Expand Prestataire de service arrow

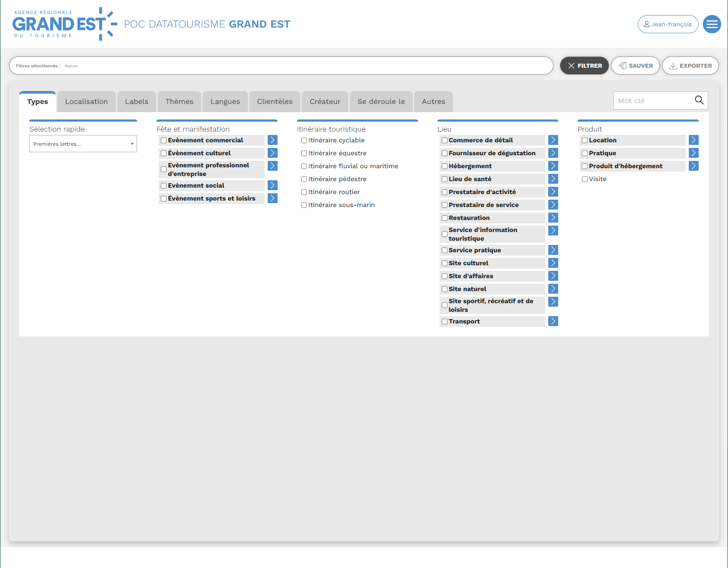point(553,205)
